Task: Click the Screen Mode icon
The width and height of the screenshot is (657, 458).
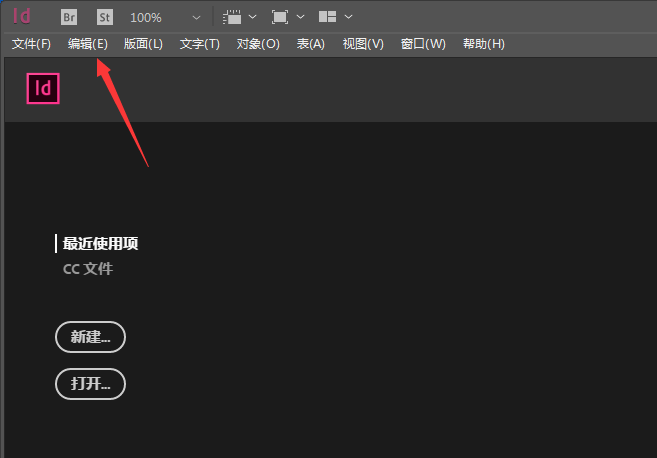Action: (280, 17)
